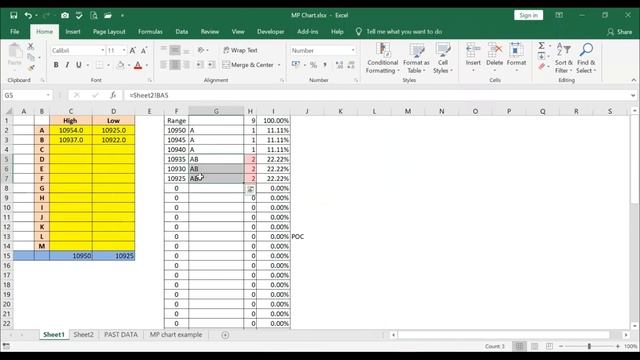Open the Sheet2 worksheet tab
640x360 pixels.
(x=84, y=335)
